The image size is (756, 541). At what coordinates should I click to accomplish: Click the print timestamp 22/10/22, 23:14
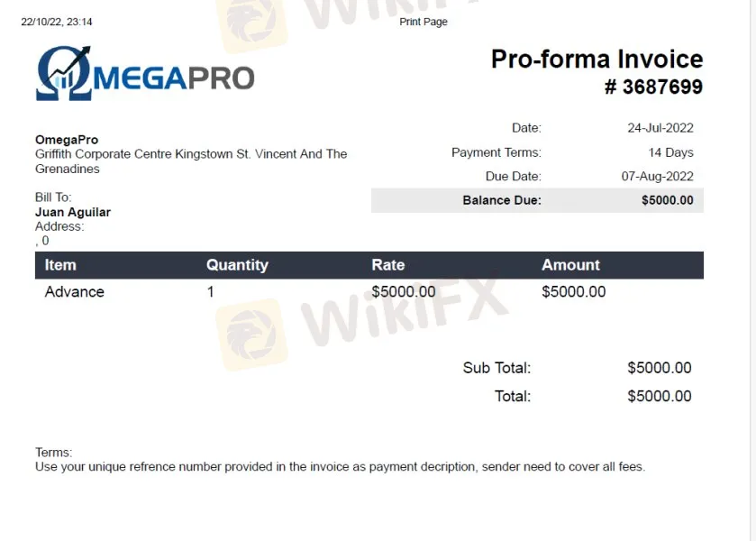(57, 22)
